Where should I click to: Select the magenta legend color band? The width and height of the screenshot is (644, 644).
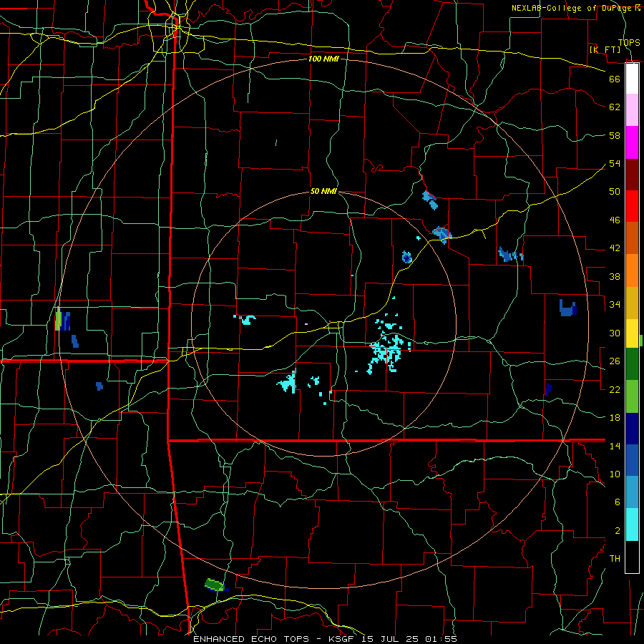pyautogui.click(x=632, y=142)
